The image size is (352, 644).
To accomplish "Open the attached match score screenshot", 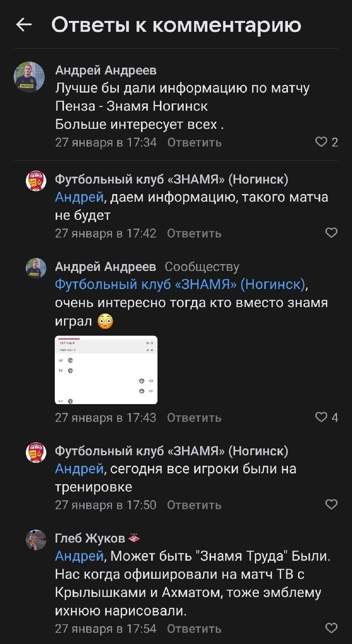I will coord(106,370).
